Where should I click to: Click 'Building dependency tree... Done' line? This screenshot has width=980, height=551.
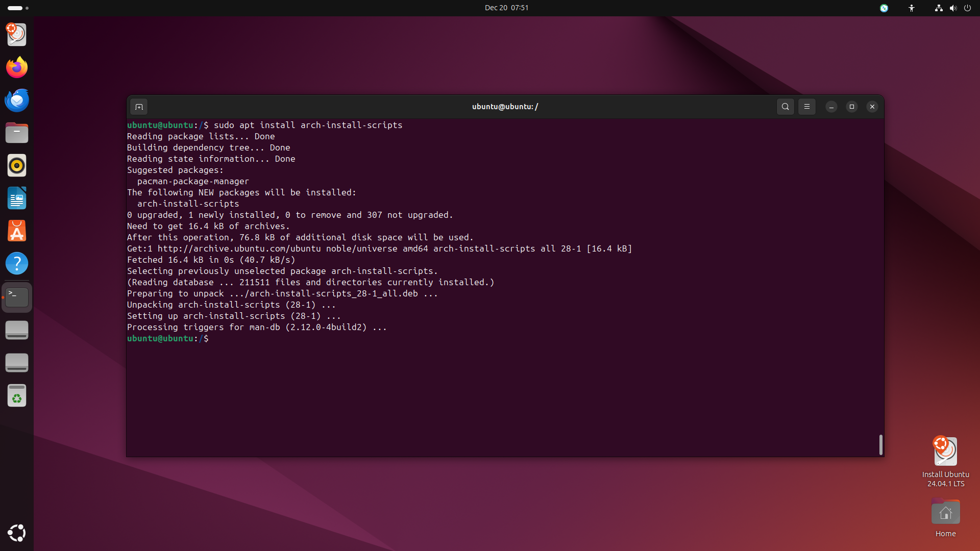(x=208, y=147)
